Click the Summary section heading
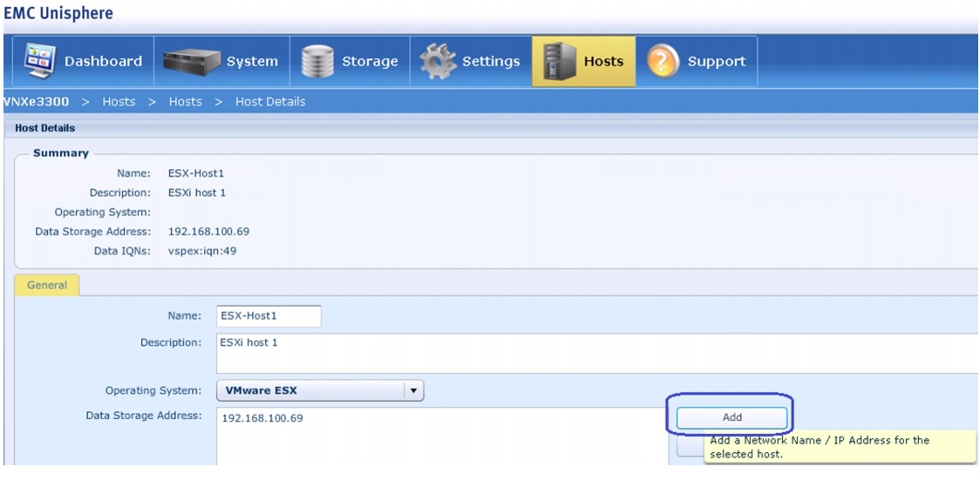This screenshot has height=494, width=980. pyautogui.click(x=61, y=153)
